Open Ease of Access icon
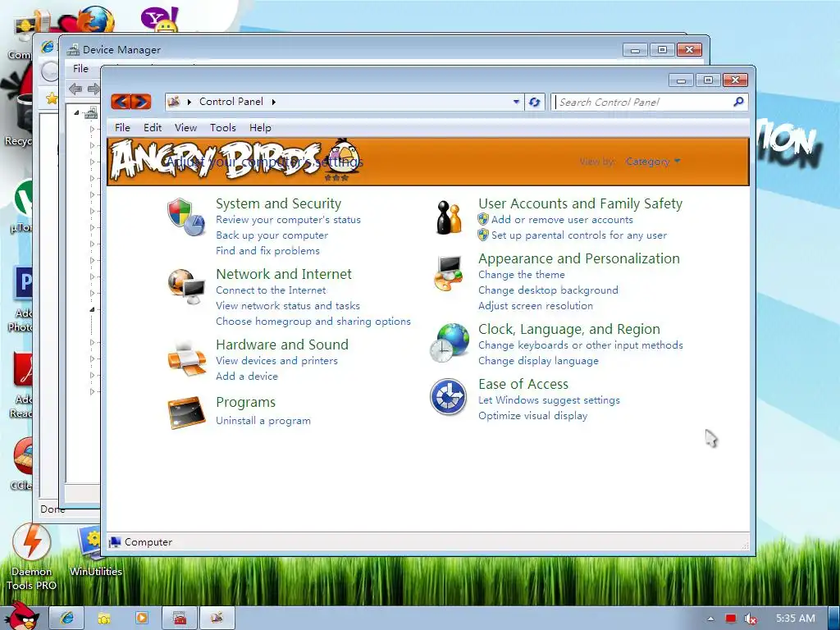840x630 pixels. (449, 396)
